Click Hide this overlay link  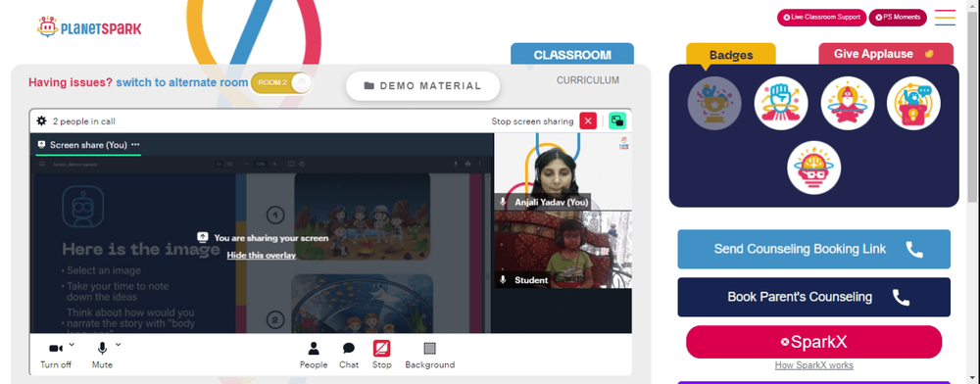tap(262, 255)
